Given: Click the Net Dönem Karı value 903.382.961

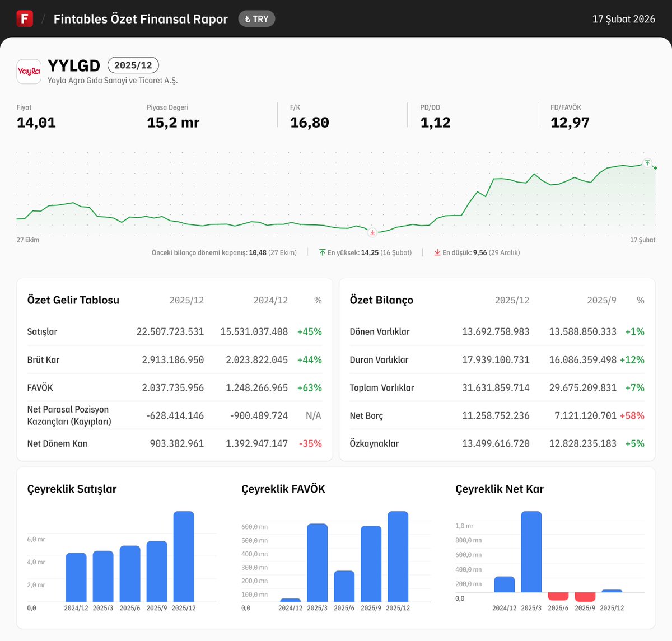Looking at the screenshot, I should pyautogui.click(x=177, y=443).
